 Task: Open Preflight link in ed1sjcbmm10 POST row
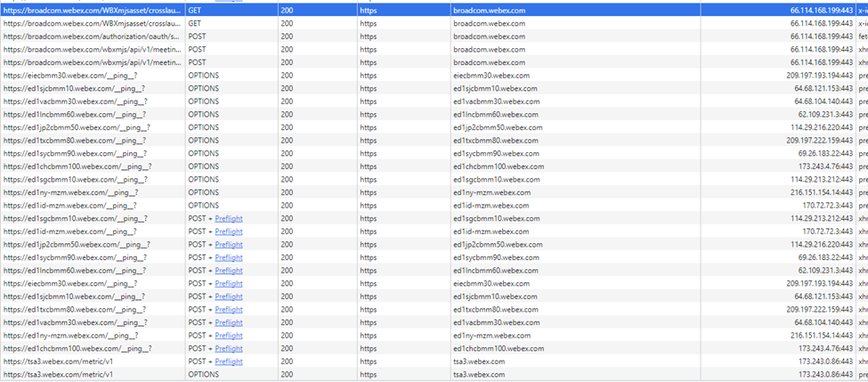click(229, 297)
